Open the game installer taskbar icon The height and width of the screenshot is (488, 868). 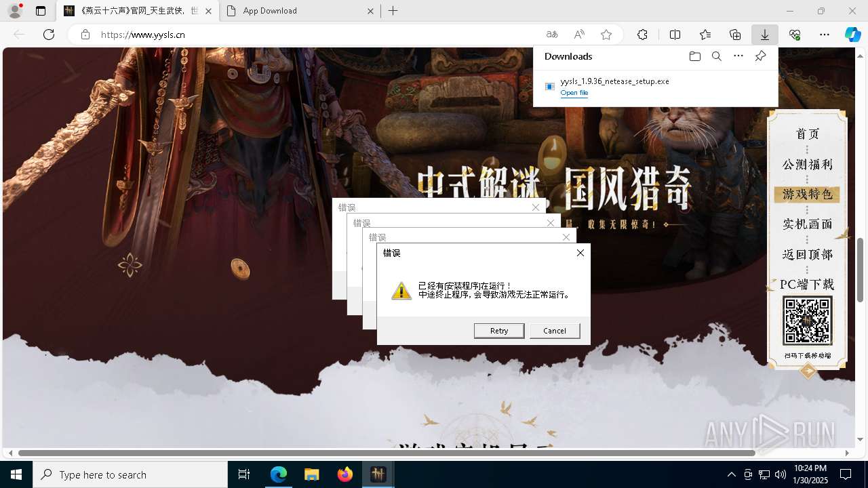(x=378, y=474)
